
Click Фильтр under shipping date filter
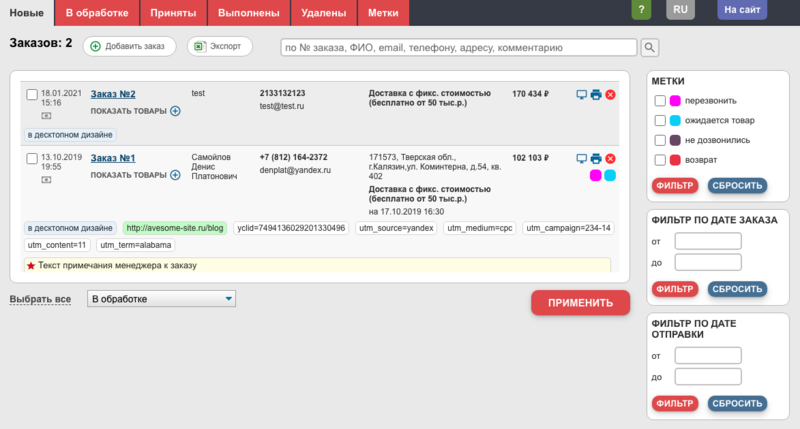point(674,403)
